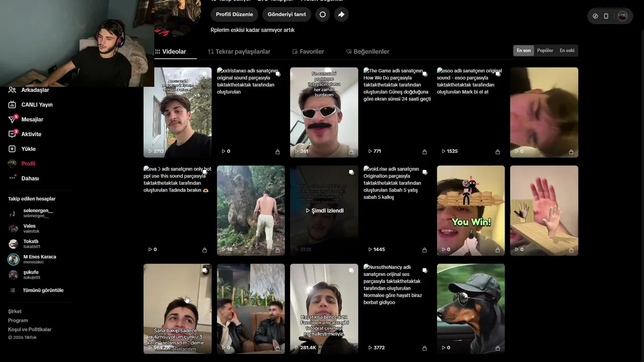Open the video with 2712 views
This screenshot has width=644, height=362.
pos(178,113)
